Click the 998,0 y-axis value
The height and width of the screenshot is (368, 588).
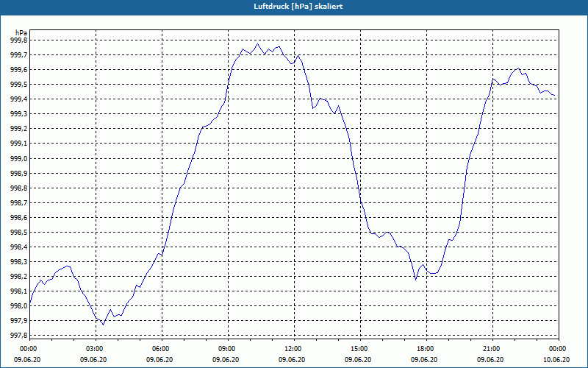pyautogui.click(x=18, y=306)
